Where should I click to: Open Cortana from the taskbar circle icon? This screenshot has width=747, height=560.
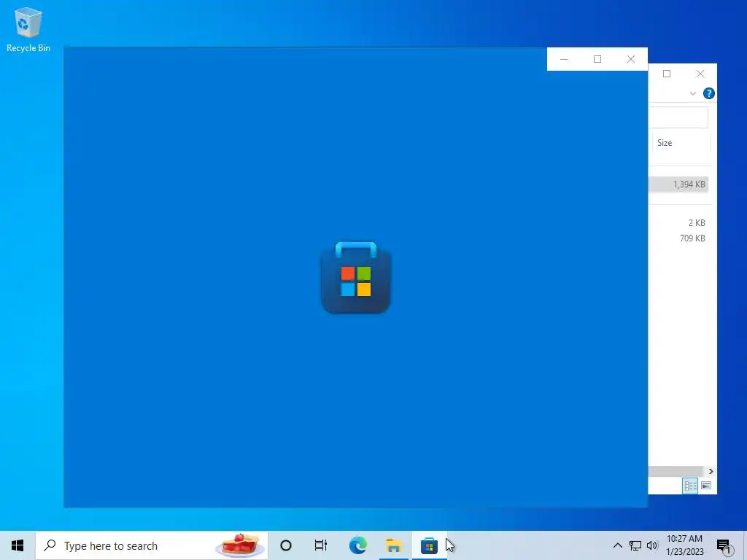click(286, 545)
